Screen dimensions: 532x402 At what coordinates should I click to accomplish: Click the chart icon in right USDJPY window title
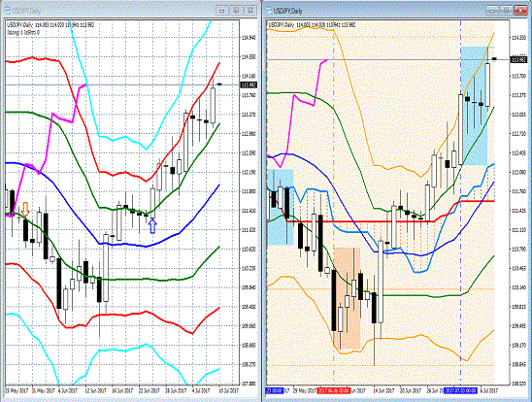[269, 11]
